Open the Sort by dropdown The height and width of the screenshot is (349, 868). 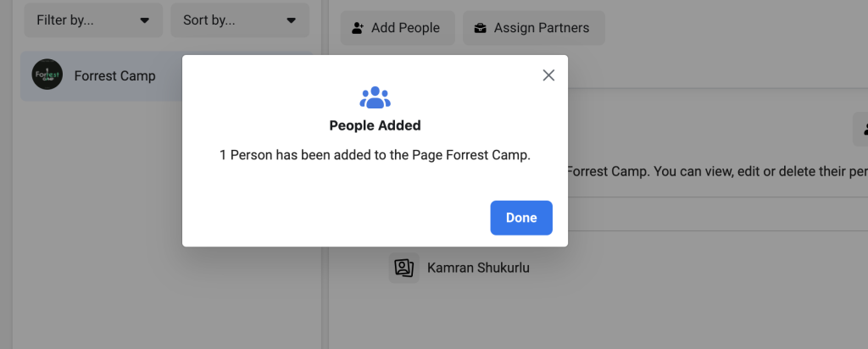pos(240,19)
